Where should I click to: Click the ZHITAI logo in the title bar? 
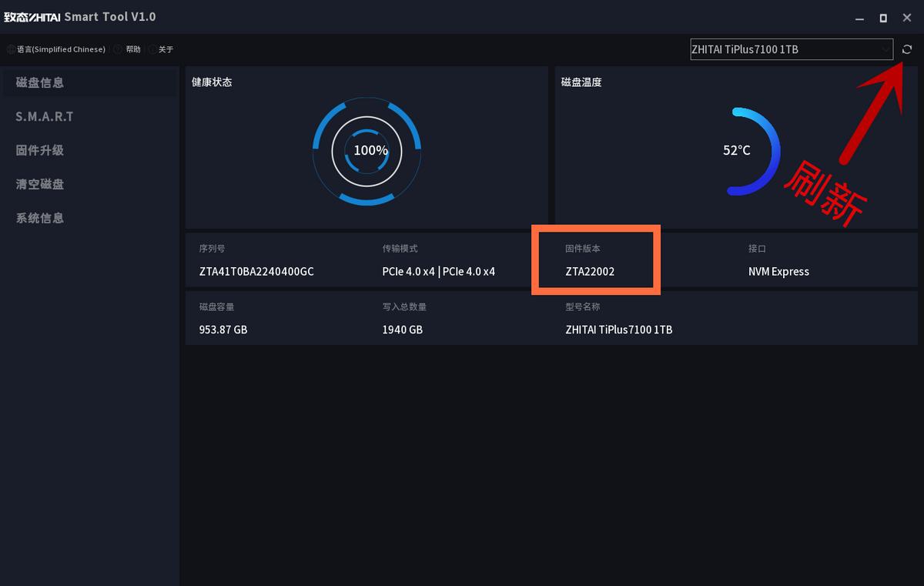coord(32,15)
